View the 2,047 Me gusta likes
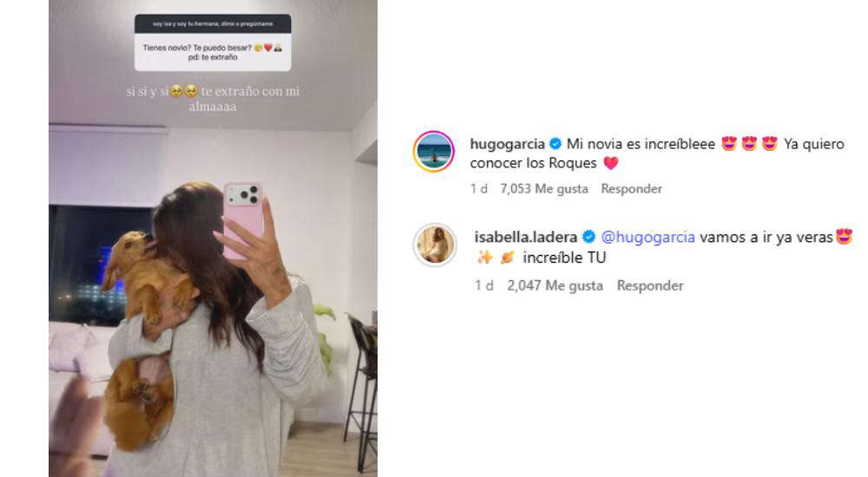The image size is (868, 477). coord(556,285)
